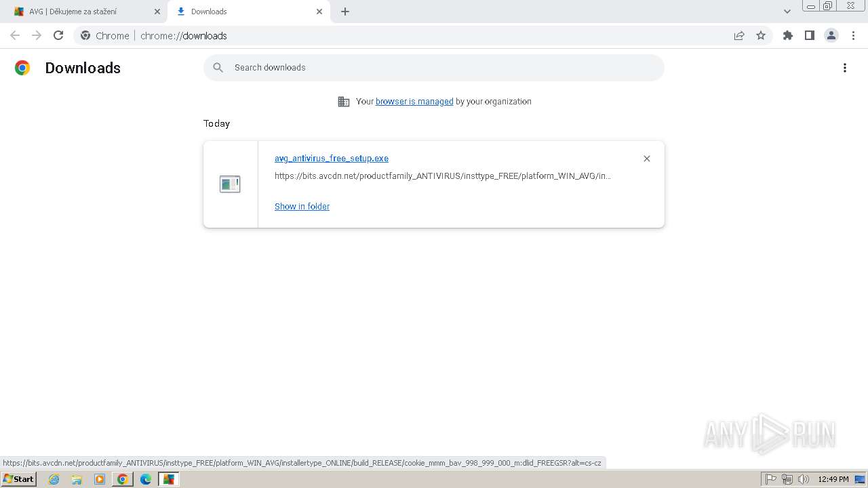The width and height of the screenshot is (868, 488).
Task: Click the Chrome logo beside Downloads
Action: pyautogui.click(x=22, y=68)
